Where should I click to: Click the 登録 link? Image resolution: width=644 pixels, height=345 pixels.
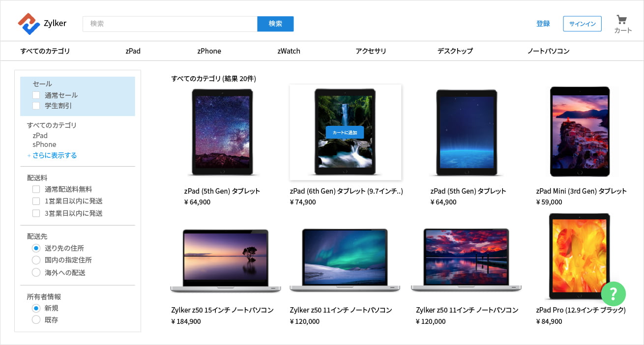(543, 24)
